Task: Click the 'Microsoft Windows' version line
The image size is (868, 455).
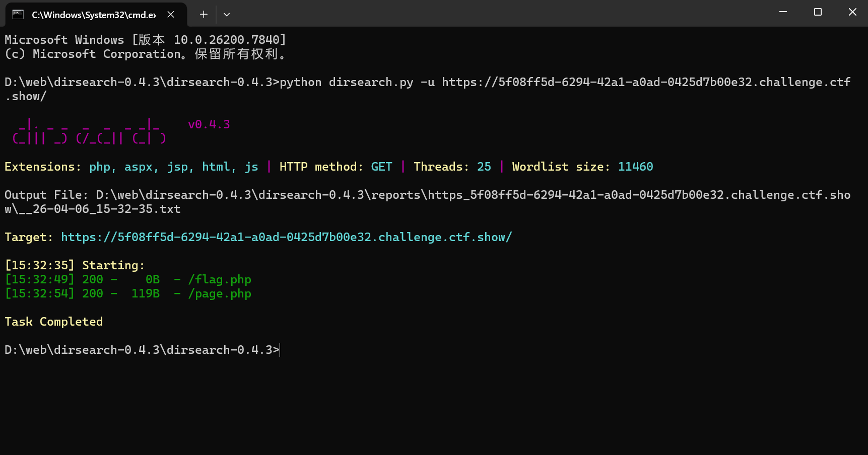Action: pyautogui.click(x=146, y=40)
